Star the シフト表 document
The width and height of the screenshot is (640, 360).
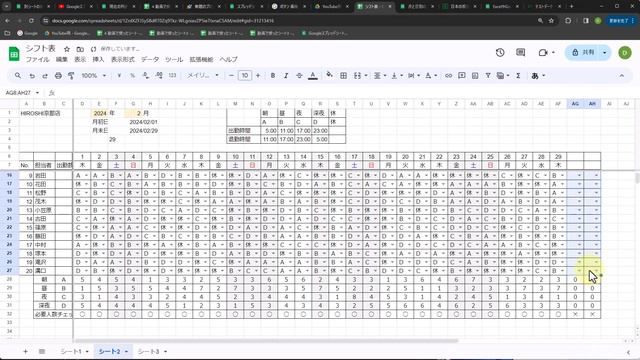(x=67, y=49)
